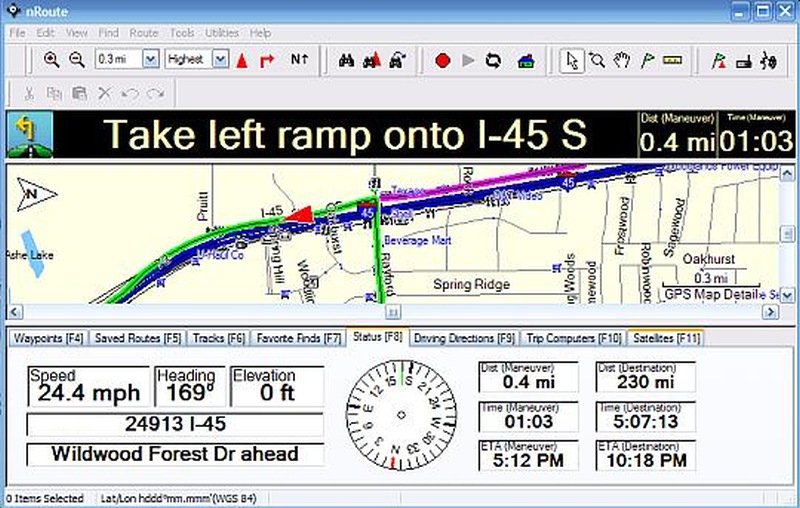Click the Copy icon

(54, 93)
